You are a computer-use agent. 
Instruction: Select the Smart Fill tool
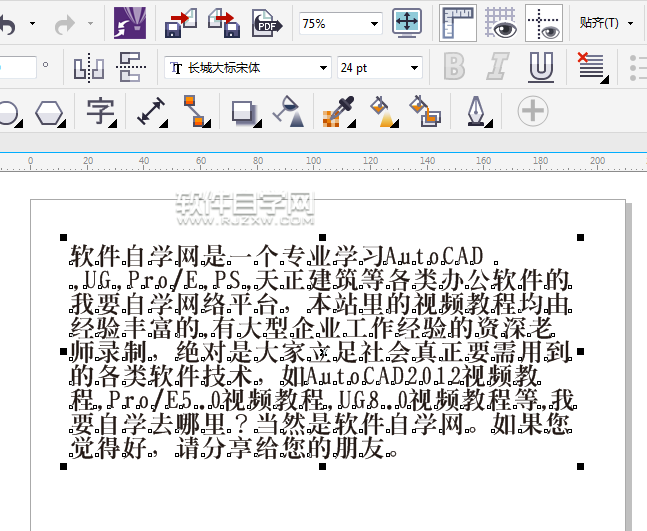coord(425,111)
